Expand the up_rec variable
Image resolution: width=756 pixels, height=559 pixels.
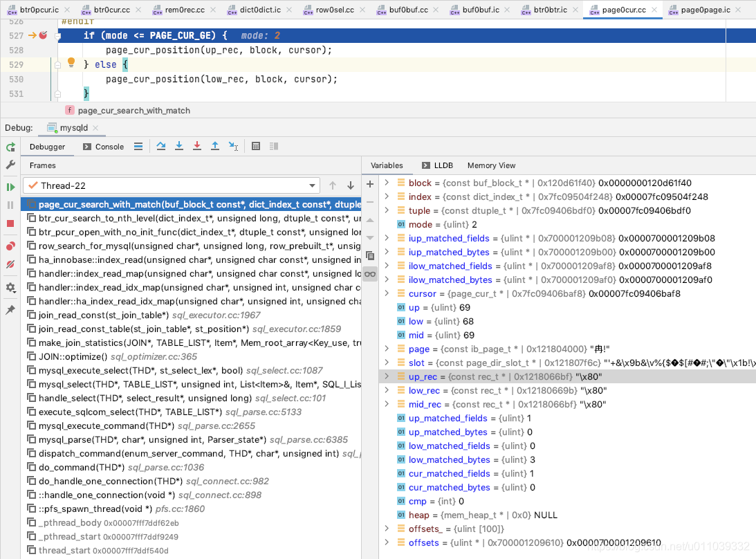coord(387,376)
